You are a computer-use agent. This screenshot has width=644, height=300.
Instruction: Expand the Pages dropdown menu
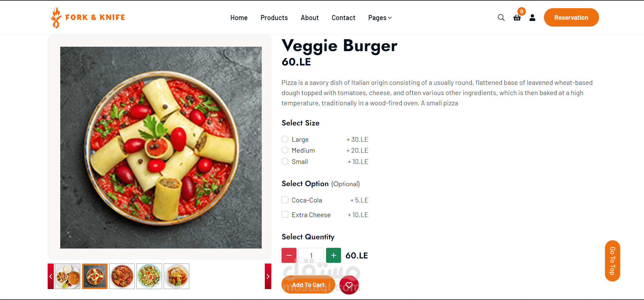tap(380, 18)
